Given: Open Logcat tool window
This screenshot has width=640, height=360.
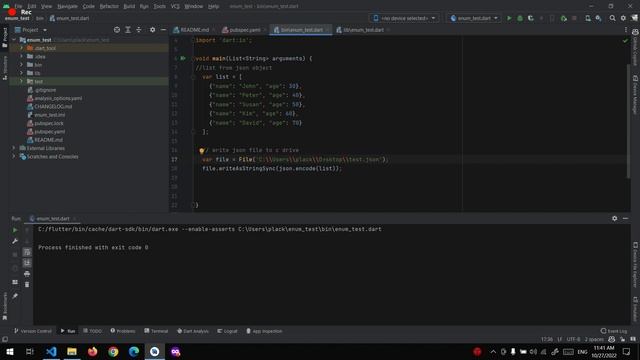Looking at the screenshot, I should point(227,331).
